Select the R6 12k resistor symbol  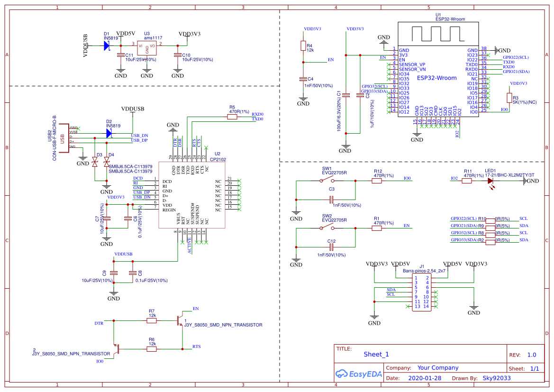(x=152, y=349)
